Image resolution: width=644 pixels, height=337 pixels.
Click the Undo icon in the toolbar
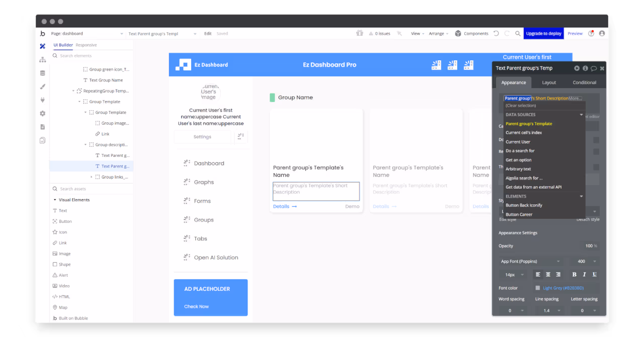click(x=496, y=33)
